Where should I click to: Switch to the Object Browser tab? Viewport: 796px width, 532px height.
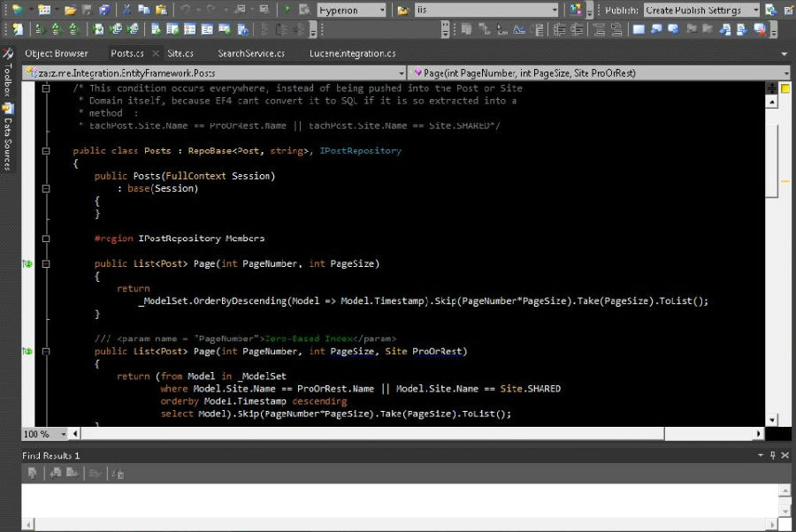[57, 53]
